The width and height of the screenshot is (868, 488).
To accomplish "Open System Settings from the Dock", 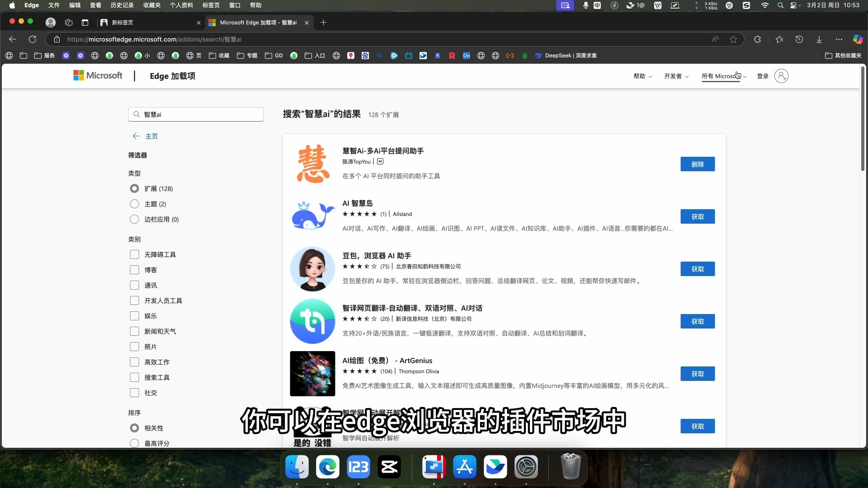I will [x=526, y=467].
